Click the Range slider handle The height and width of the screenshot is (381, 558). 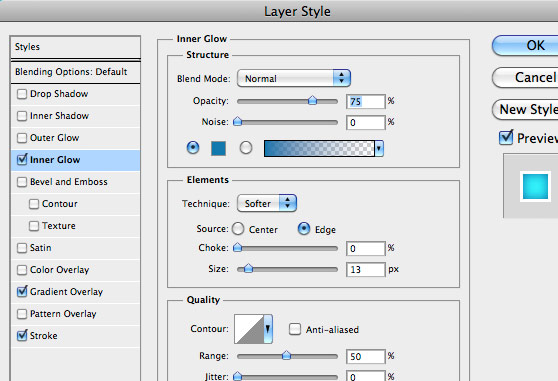[286, 355]
